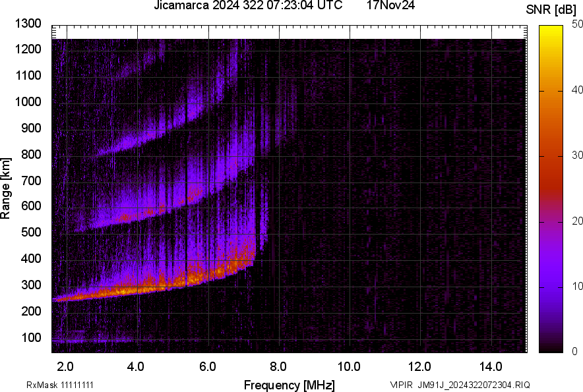The width and height of the screenshot is (583, 392).
Task: Click the range tick label '300'
Action: pos(31,285)
